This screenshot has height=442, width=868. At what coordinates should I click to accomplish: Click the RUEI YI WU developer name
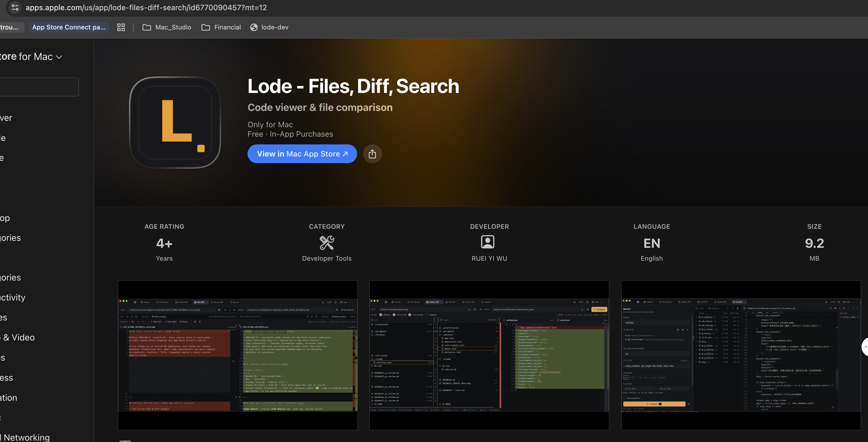pyautogui.click(x=489, y=259)
